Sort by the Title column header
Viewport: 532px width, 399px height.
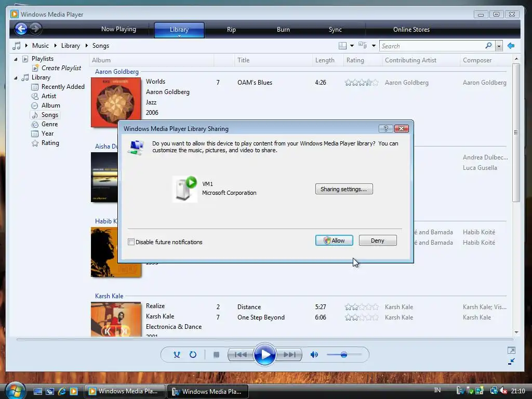point(273,60)
